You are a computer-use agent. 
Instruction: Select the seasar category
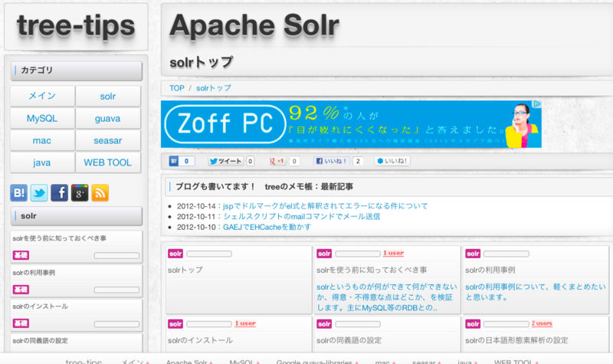point(108,140)
